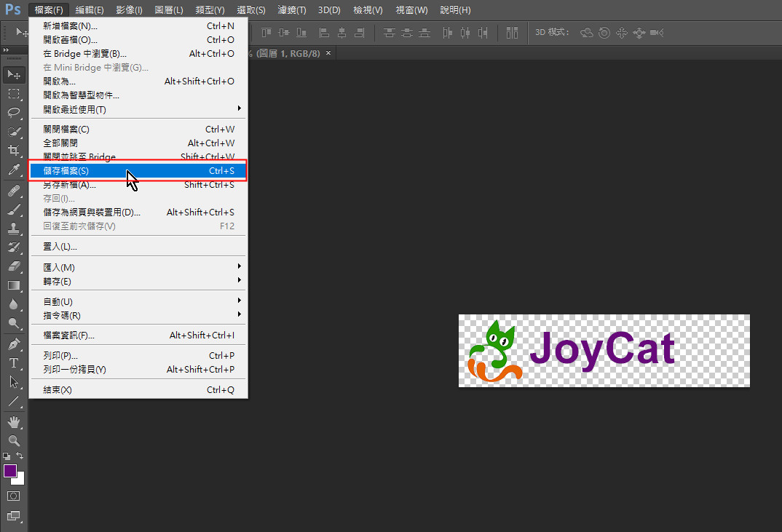Expand 開啟最近使用(T) submenu
782x532 pixels.
click(138, 109)
